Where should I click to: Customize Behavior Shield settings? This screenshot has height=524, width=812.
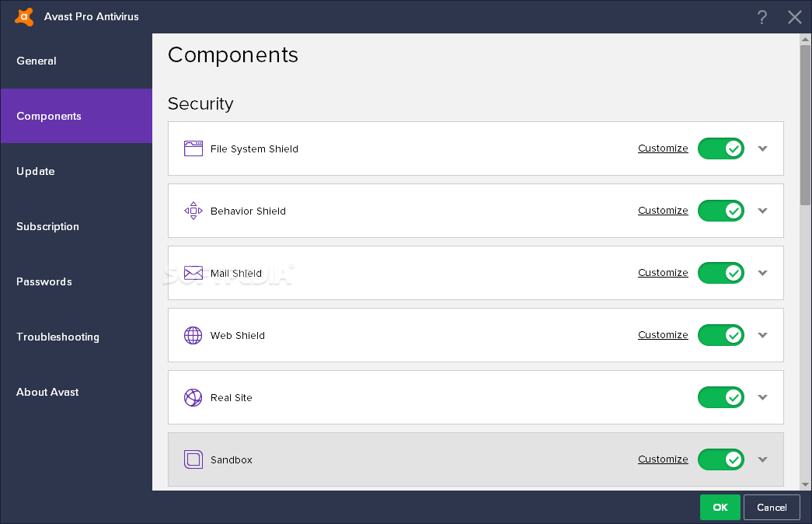[663, 211]
